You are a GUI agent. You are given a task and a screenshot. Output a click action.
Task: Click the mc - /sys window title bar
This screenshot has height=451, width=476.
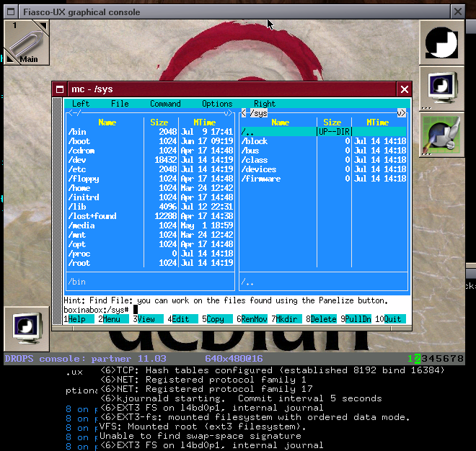coord(232,89)
